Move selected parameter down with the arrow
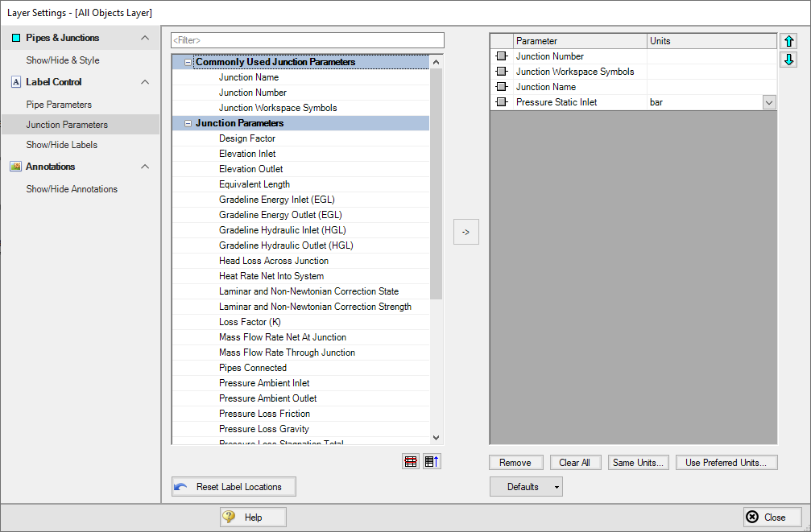The height and width of the screenshot is (532, 811). pyautogui.click(x=789, y=60)
